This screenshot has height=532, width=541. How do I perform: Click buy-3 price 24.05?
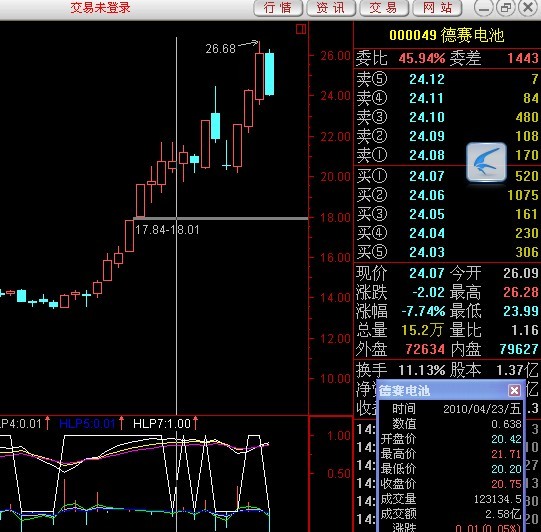click(x=427, y=214)
